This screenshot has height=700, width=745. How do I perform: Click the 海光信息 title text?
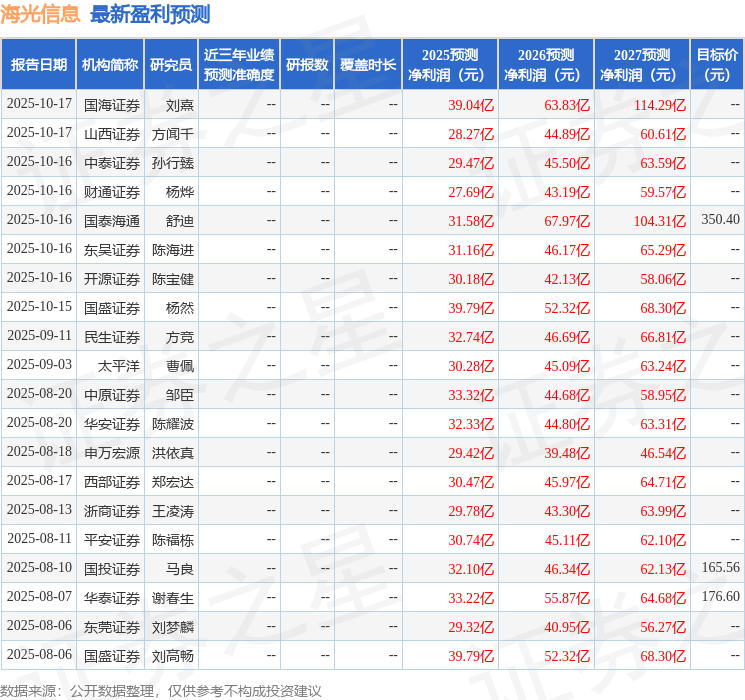[40, 14]
